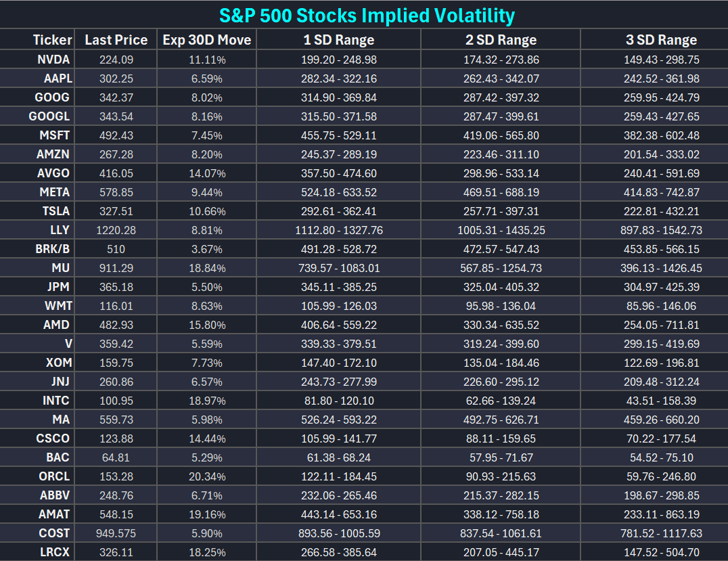728x561 pixels.
Task: Click AMD 1 SD range 406.64 - 559.22
Action: click(x=339, y=325)
